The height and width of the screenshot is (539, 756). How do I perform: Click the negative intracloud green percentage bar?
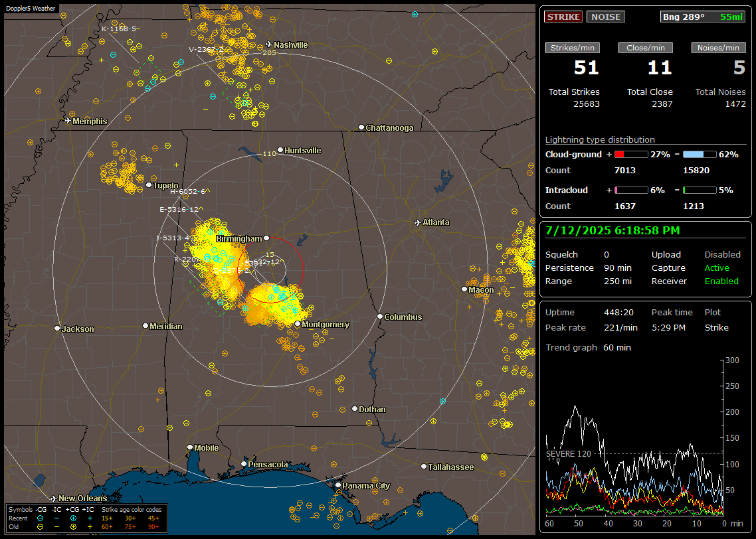(x=700, y=191)
